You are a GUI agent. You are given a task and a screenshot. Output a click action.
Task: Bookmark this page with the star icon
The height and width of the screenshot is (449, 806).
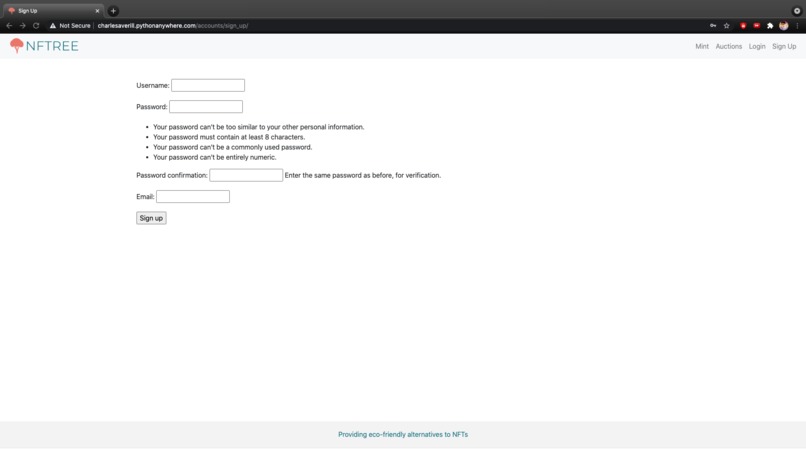pyautogui.click(x=726, y=26)
